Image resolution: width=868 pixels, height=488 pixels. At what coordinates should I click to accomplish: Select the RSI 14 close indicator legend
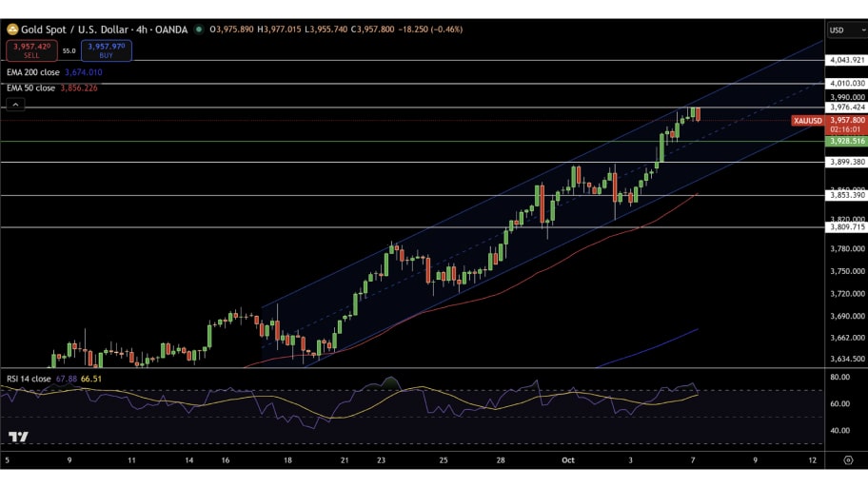click(29, 379)
